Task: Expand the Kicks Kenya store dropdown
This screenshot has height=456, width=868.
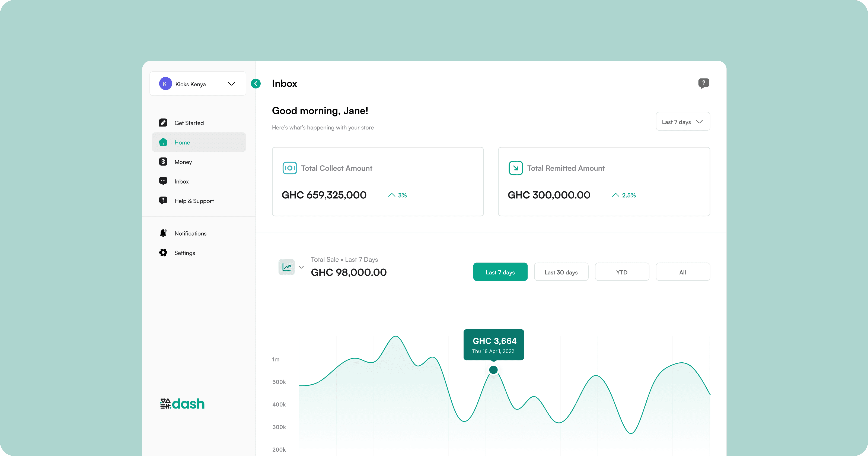Action: [x=231, y=84]
